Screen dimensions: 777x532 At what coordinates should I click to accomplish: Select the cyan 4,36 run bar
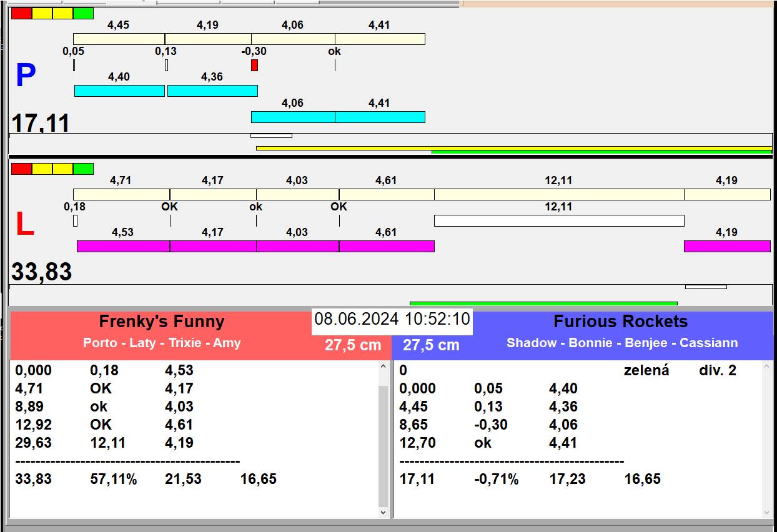tap(212, 91)
